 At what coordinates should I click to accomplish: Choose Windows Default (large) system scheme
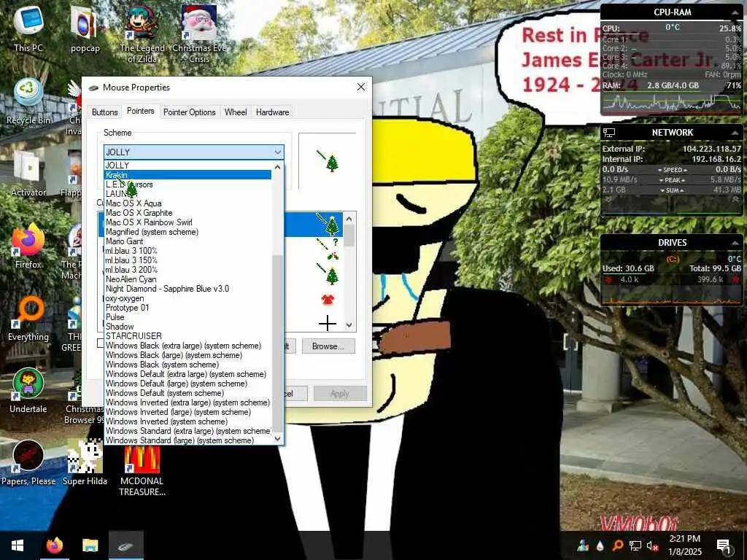coord(187,384)
